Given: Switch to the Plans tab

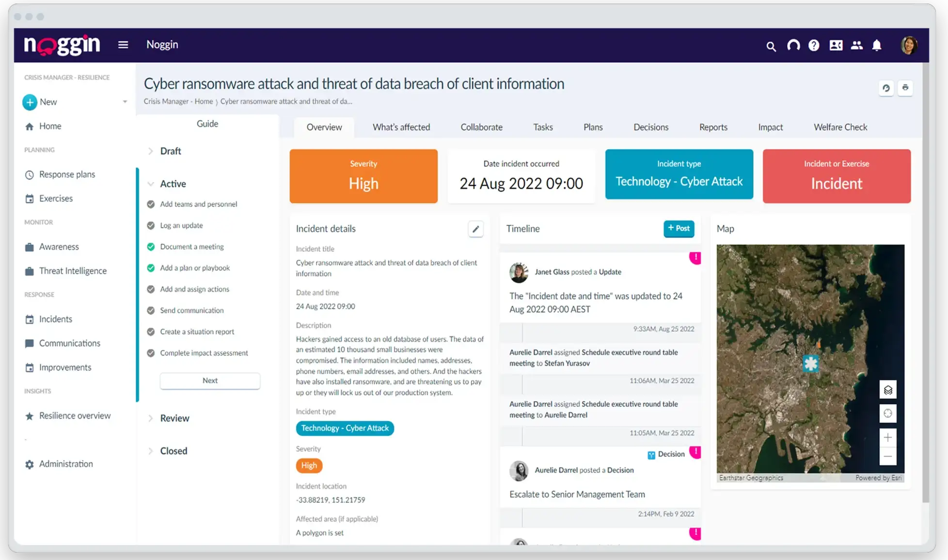Looking at the screenshot, I should pyautogui.click(x=593, y=127).
